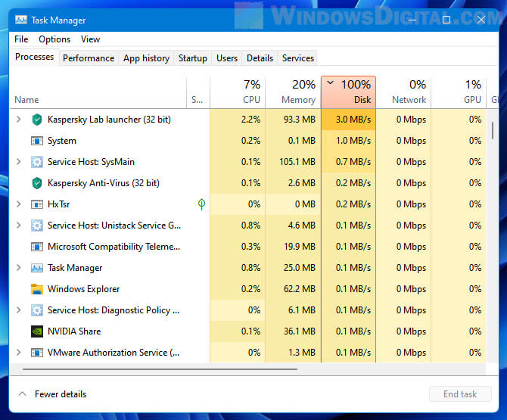Expand the Task Manager process group

pyautogui.click(x=19, y=268)
